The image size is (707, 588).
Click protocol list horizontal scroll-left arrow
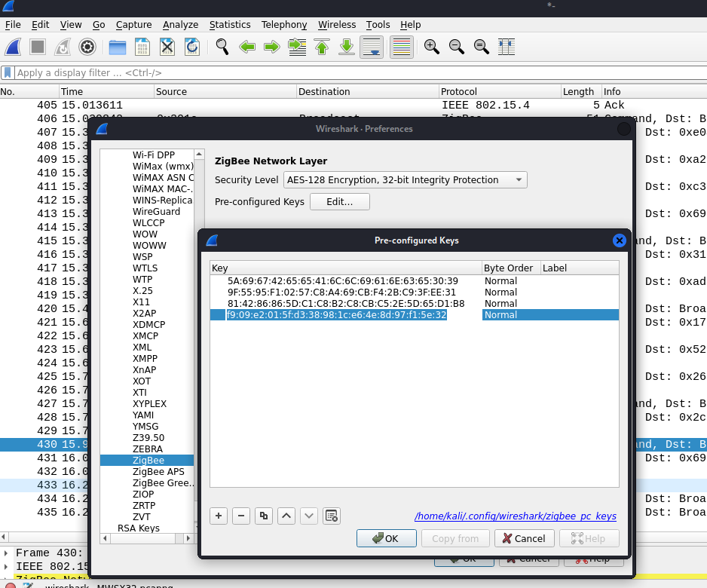pyautogui.click(x=105, y=538)
